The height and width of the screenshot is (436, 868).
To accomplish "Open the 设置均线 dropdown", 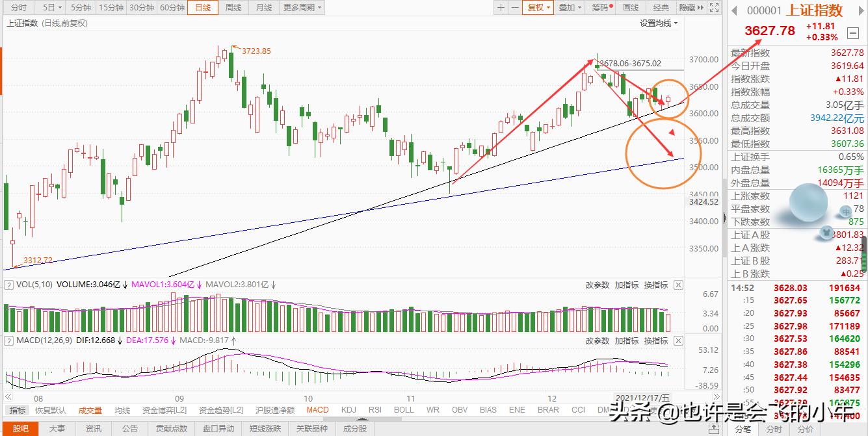I will pos(658,23).
